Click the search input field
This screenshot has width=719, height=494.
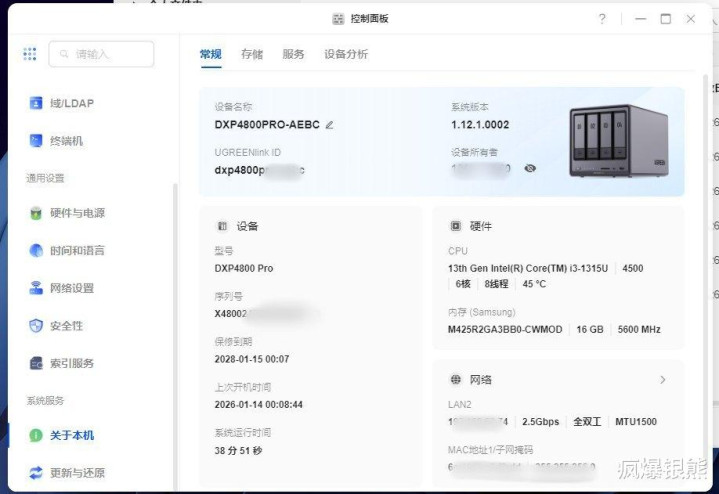click(x=101, y=54)
